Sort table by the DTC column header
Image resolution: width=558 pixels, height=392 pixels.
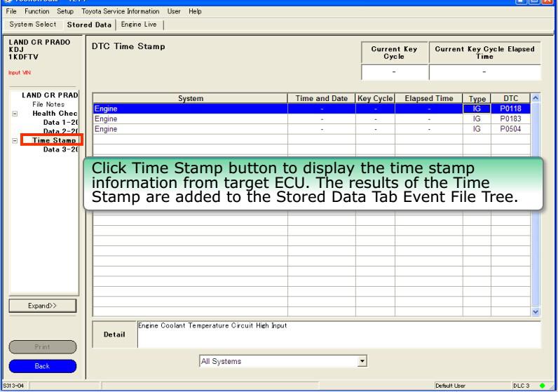pyautogui.click(x=510, y=98)
